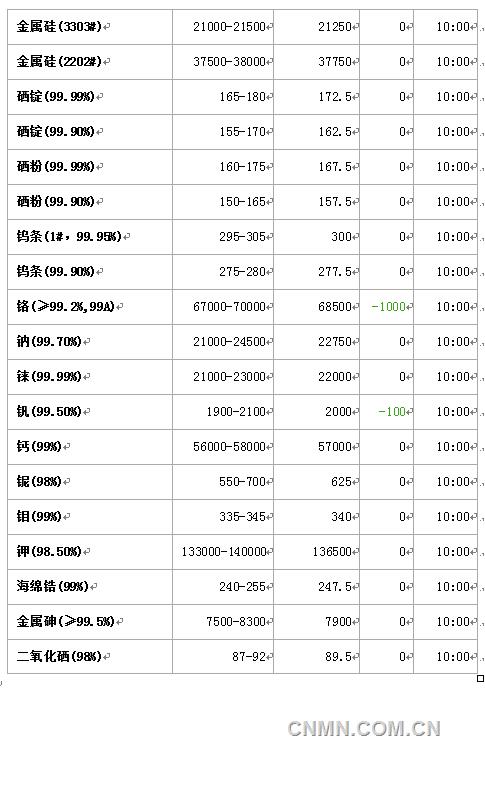The width and height of the screenshot is (485, 810).
Task: Click the 硒粉(99.99%) price range 160-175
Action: [x=242, y=167]
